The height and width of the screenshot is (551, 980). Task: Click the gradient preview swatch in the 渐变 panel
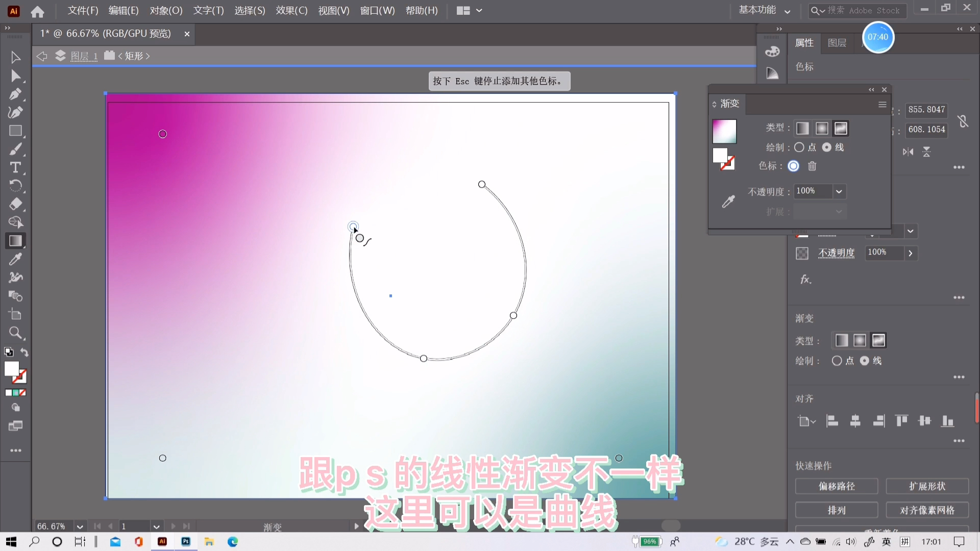click(x=725, y=131)
